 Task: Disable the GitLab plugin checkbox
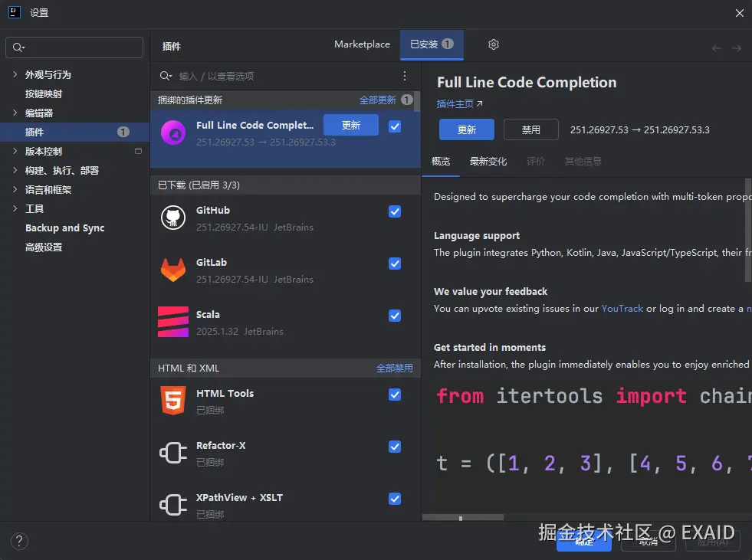tap(395, 264)
